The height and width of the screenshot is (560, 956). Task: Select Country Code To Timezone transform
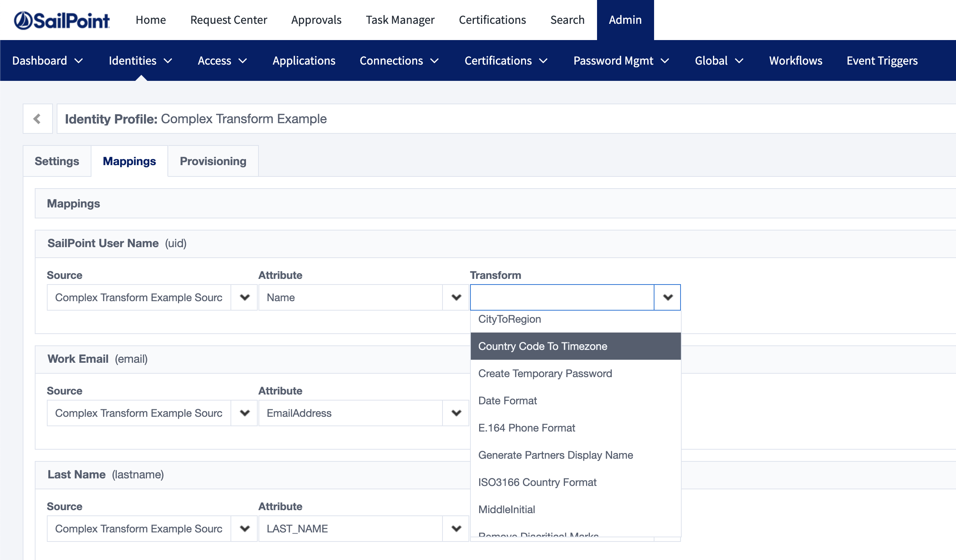[x=543, y=346]
